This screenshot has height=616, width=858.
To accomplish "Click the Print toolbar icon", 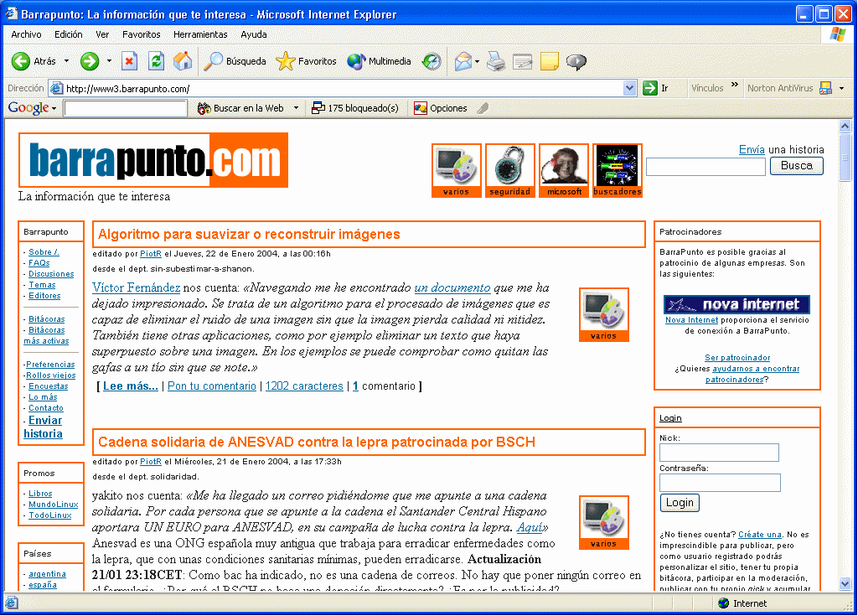I will 497,61.
